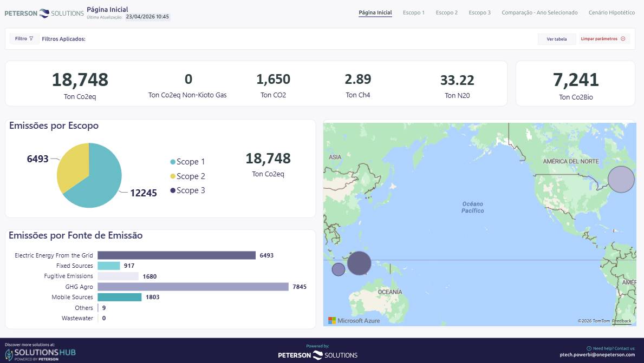
Task: Open the Escopo 2 tab
Action: point(446,13)
